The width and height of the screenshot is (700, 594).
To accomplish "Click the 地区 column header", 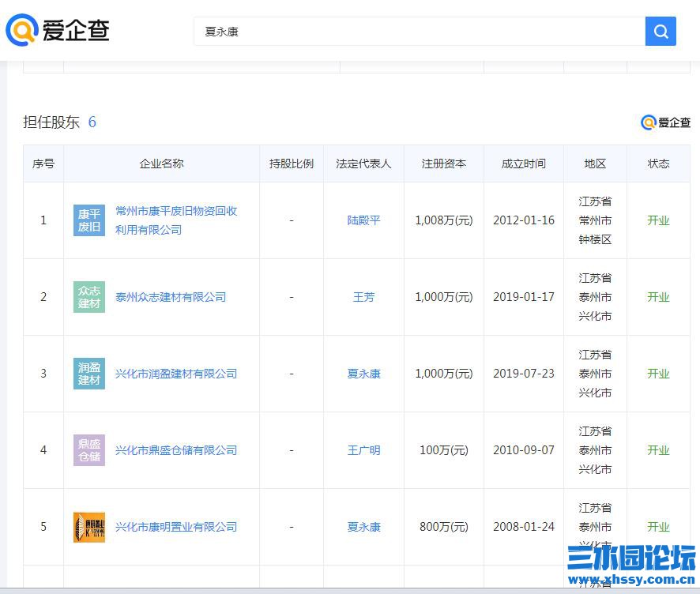I will pyautogui.click(x=595, y=164).
